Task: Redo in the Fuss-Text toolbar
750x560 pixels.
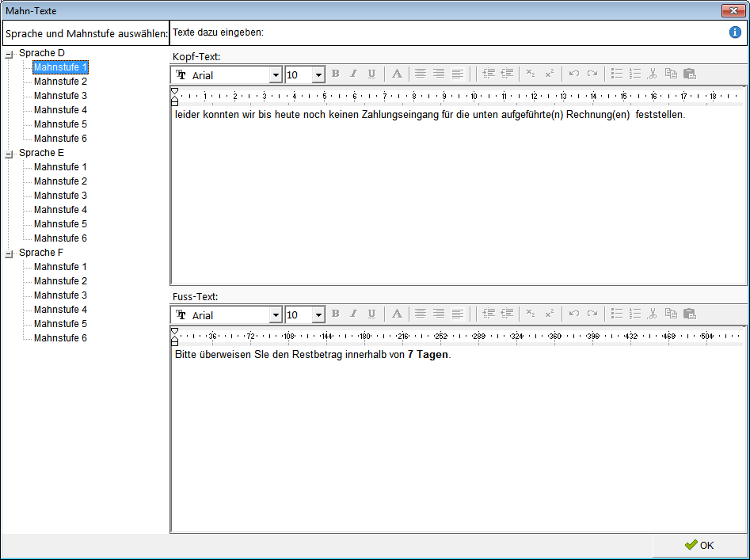Action: click(x=592, y=314)
